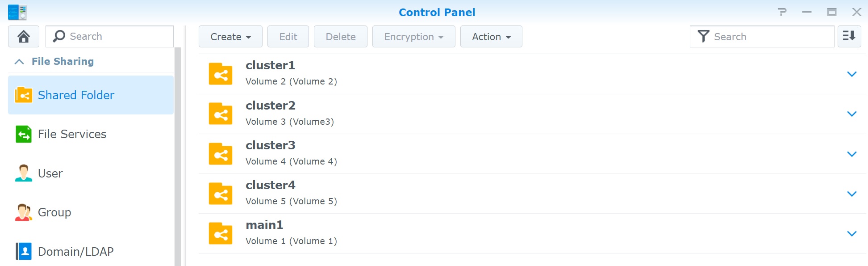Image resolution: width=868 pixels, height=266 pixels.
Task: Click the cluster1 shared folder icon
Action: pos(221,74)
